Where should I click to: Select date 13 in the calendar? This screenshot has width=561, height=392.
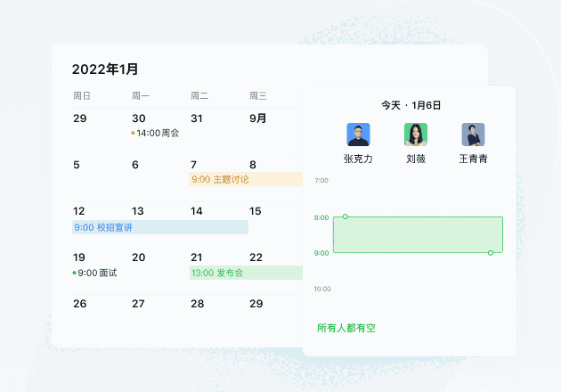tap(138, 211)
